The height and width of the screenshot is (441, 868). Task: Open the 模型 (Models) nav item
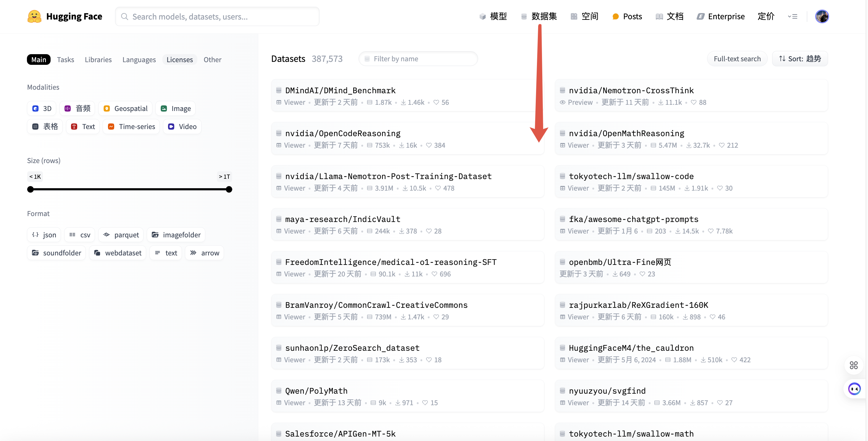[493, 16]
